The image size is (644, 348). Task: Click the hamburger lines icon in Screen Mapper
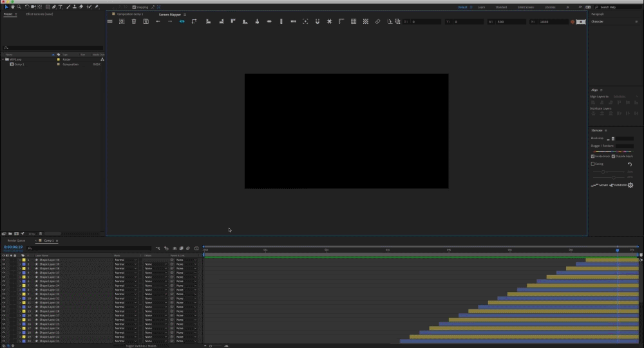tap(109, 21)
